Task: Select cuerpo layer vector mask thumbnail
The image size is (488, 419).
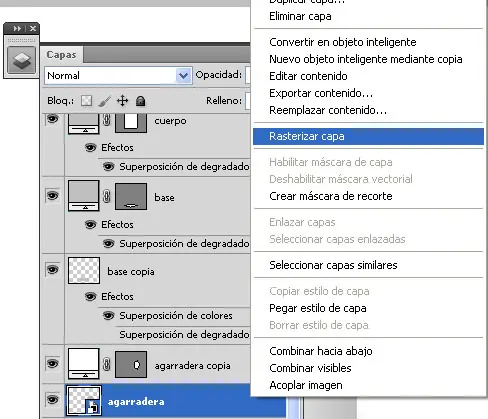Action: (131, 123)
